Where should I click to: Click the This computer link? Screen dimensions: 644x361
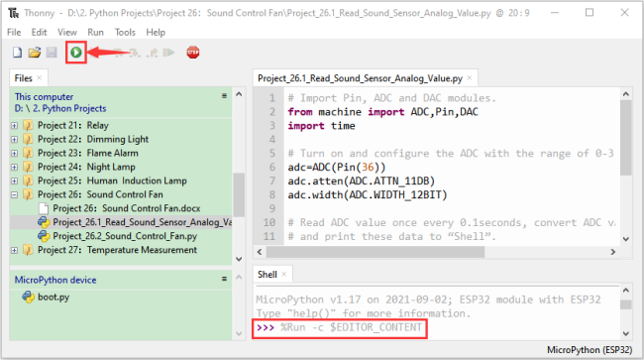[x=44, y=97]
